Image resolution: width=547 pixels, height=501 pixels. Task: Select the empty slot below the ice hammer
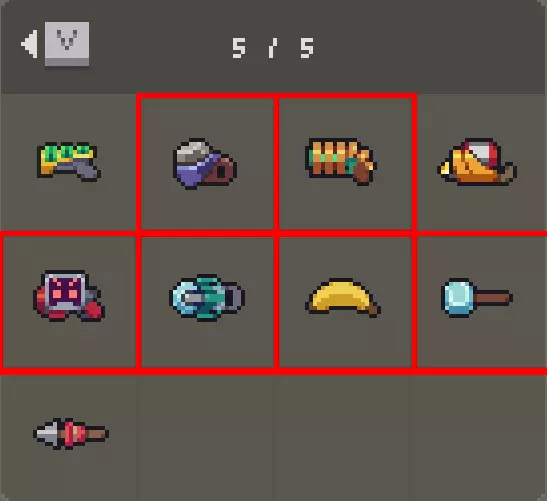pos(479,436)
